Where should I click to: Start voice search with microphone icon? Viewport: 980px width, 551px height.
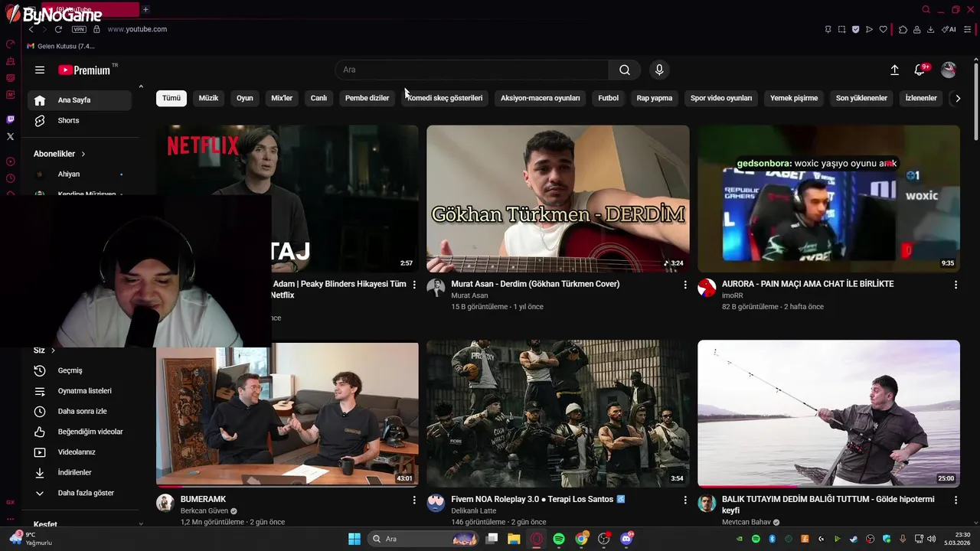[x=659, y=70]
